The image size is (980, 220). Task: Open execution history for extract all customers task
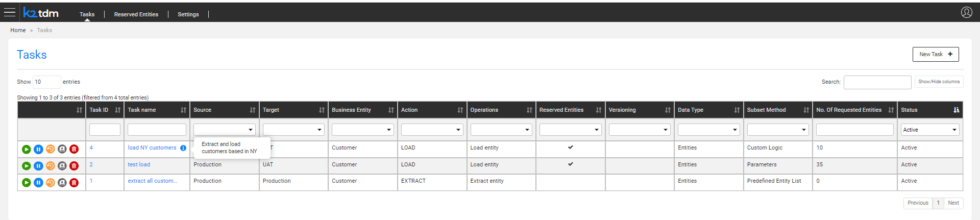click(x=50, y=182)
